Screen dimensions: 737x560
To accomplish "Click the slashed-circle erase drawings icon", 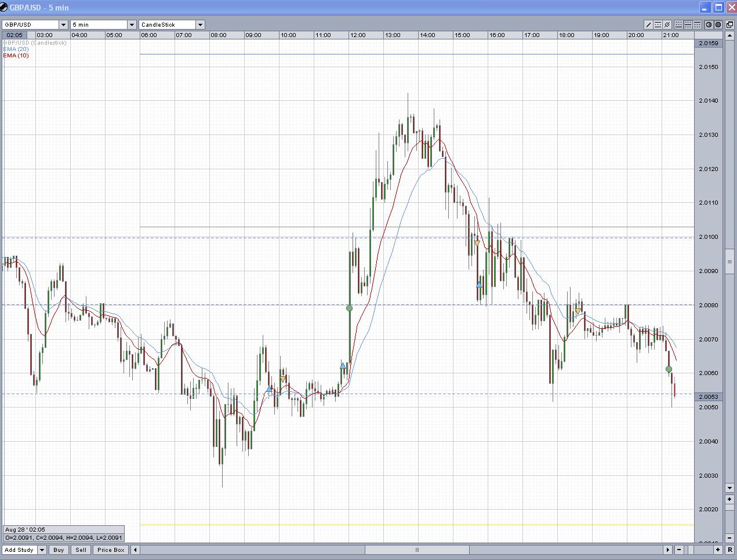I will coord(667,24).
